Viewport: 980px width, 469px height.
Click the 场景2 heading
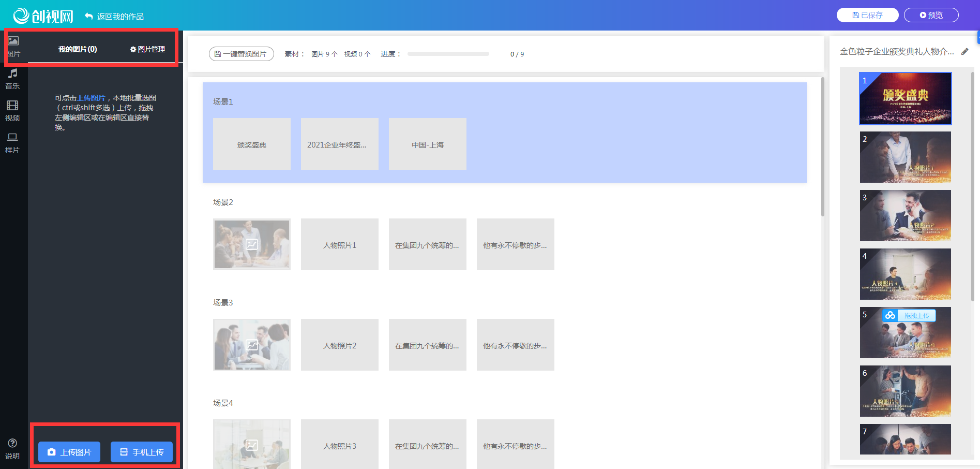223,202
